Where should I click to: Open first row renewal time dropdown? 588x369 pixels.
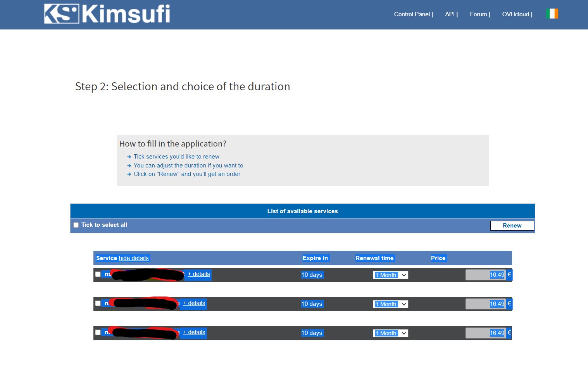pos(390,275)
